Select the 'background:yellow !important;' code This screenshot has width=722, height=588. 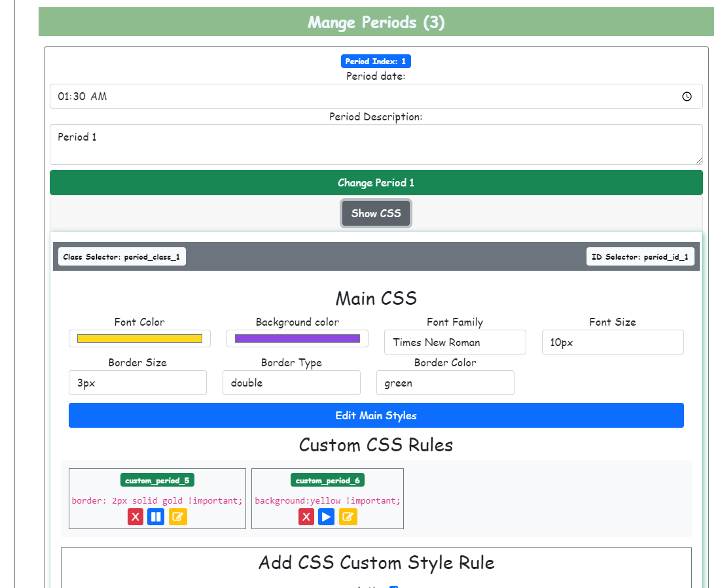[x=328, y=500]
